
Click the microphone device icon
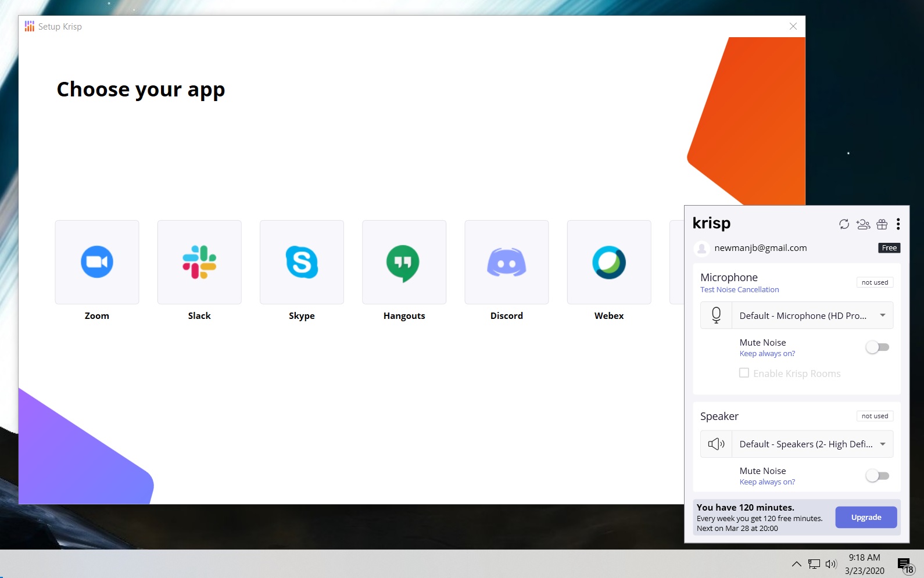pyautogui.click(x=717, y=315)
